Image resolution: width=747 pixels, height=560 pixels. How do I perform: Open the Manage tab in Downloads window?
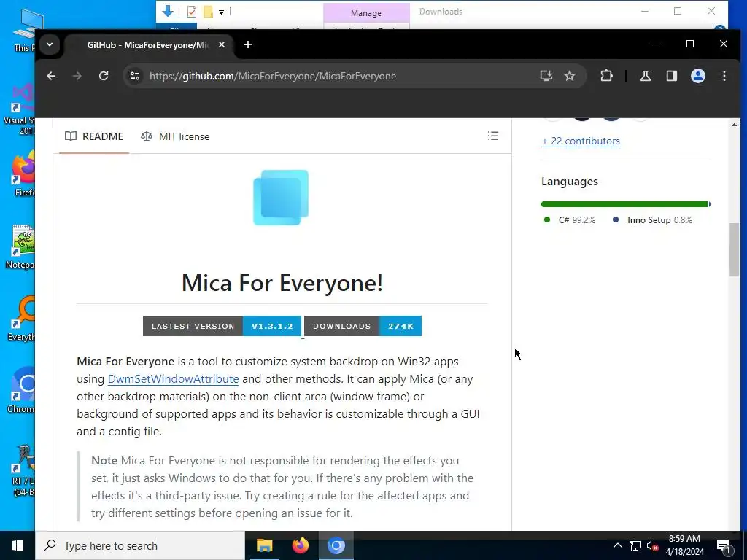tap(366, 13)
